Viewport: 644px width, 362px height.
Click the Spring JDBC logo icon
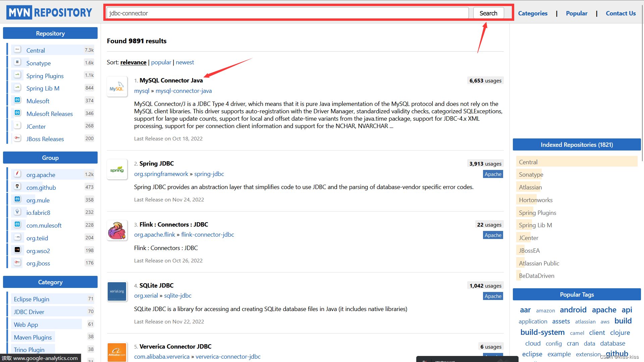tap(117, 170)
